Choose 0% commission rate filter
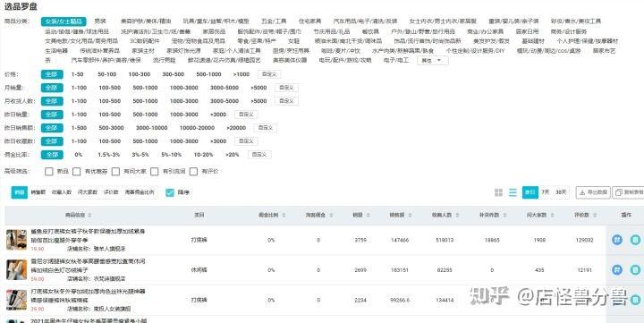The height and width of the screenshot is (323, 644). click(x=79, y=155)
